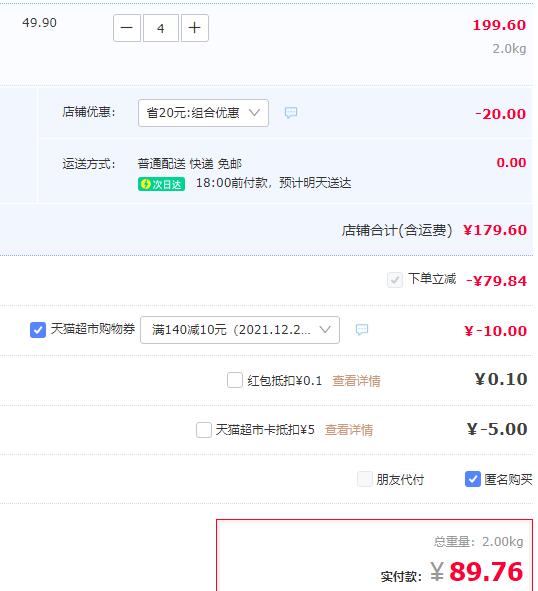The image size is (538, 591).
Task: Uncheck the 天猫超市购物券 checkbox
Action: 38,330
